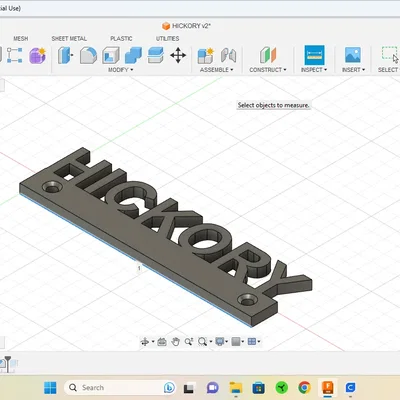Switch to the MESH tab

21,39
